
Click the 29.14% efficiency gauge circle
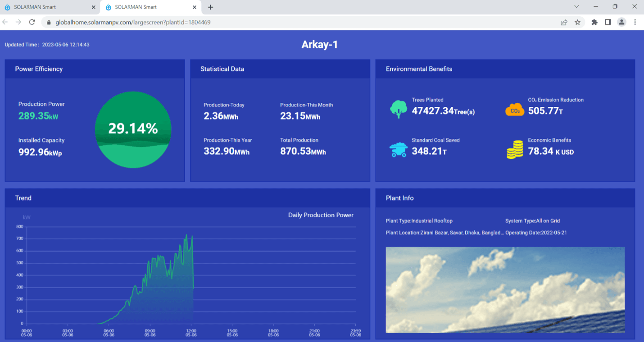tap(133, 129)
